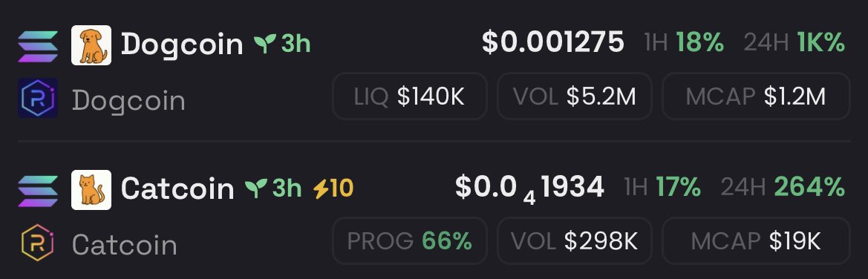Click the MCAP $19K pill
The image size is (868, 279).
click(x=756, y=241)
